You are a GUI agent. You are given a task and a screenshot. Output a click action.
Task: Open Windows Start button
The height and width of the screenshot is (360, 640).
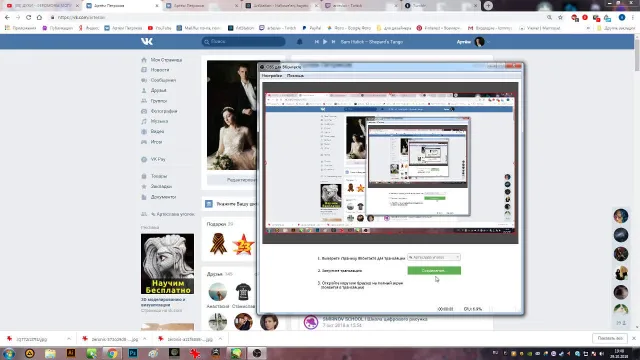point(9,353)
